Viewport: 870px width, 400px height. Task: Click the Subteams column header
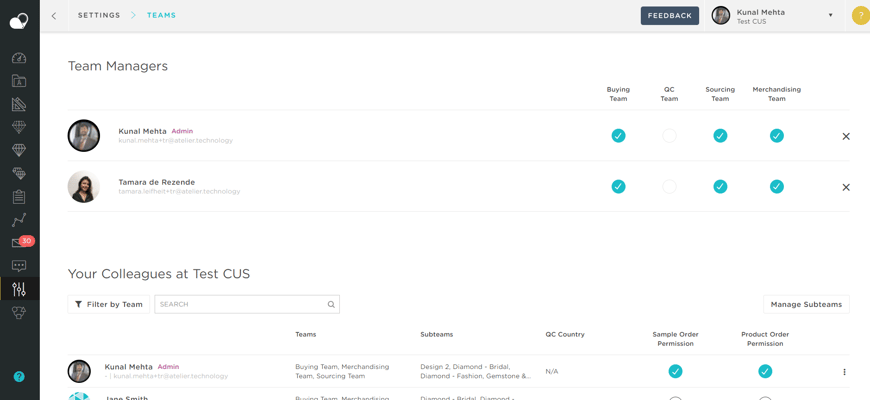tap(437, 335)
